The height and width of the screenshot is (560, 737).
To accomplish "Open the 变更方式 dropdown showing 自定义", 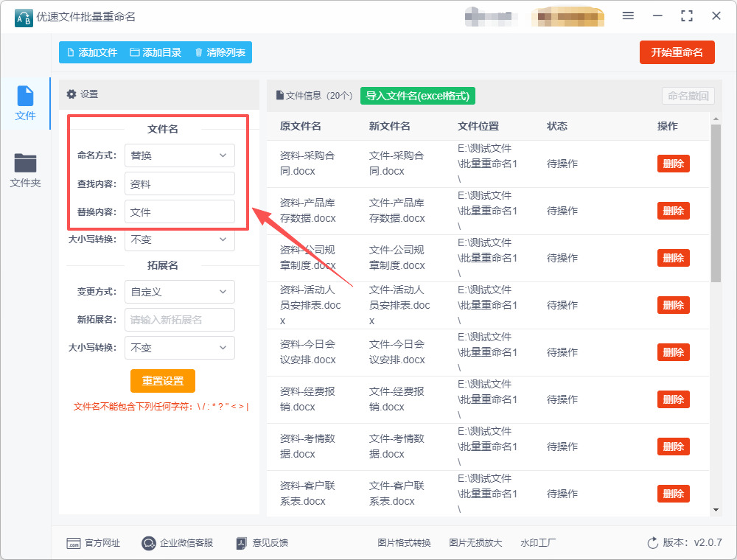I will pos(179,292).
